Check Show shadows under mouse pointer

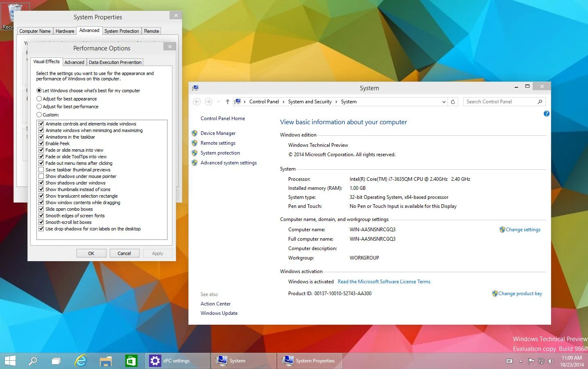click(x=41, y=176)
